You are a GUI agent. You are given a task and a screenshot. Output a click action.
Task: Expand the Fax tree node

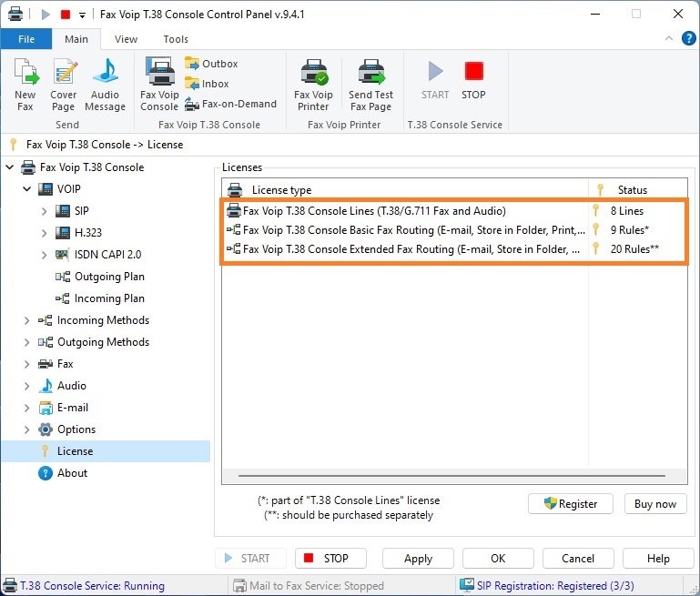pyautogui.click(x=26, y=364)
